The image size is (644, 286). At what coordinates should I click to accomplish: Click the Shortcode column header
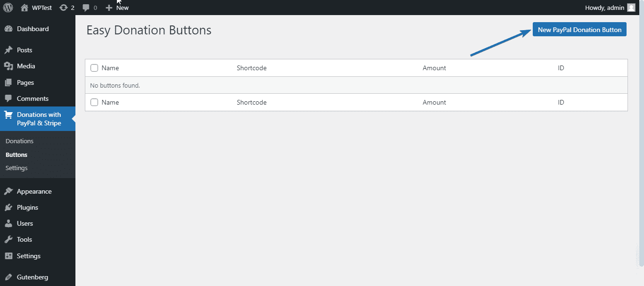(x=252, y=68)
